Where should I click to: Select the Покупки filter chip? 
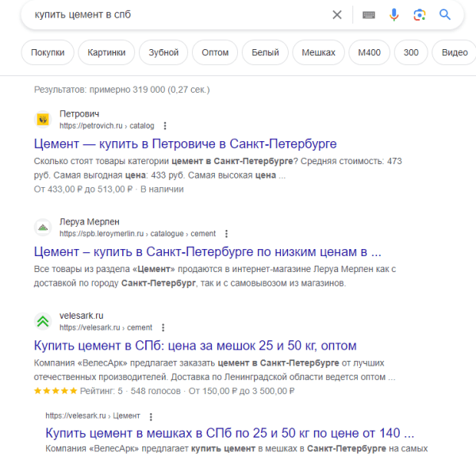(48, 52)
